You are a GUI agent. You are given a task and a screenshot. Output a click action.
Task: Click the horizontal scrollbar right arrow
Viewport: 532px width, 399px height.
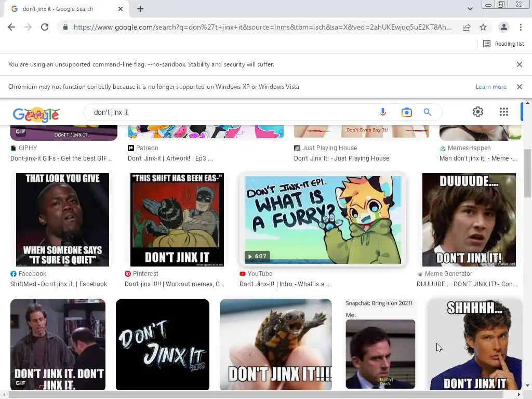pyautogui.click(x=519, y=395)
